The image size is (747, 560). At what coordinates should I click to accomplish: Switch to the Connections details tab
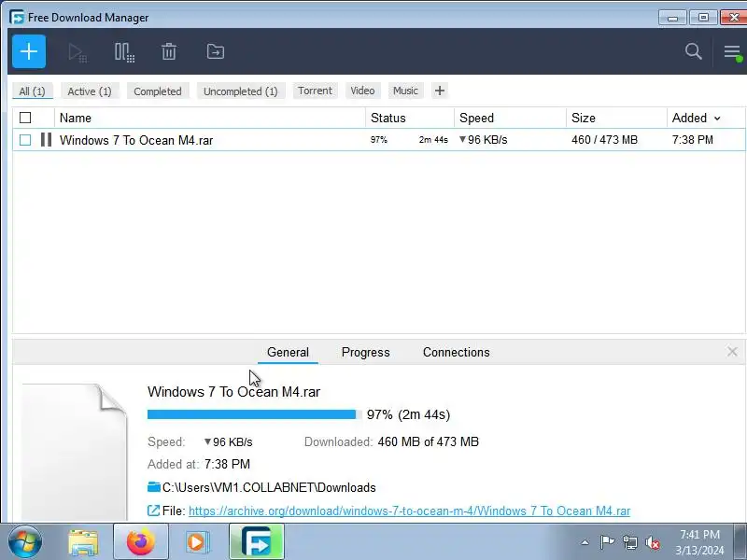[x=456, y=353]
